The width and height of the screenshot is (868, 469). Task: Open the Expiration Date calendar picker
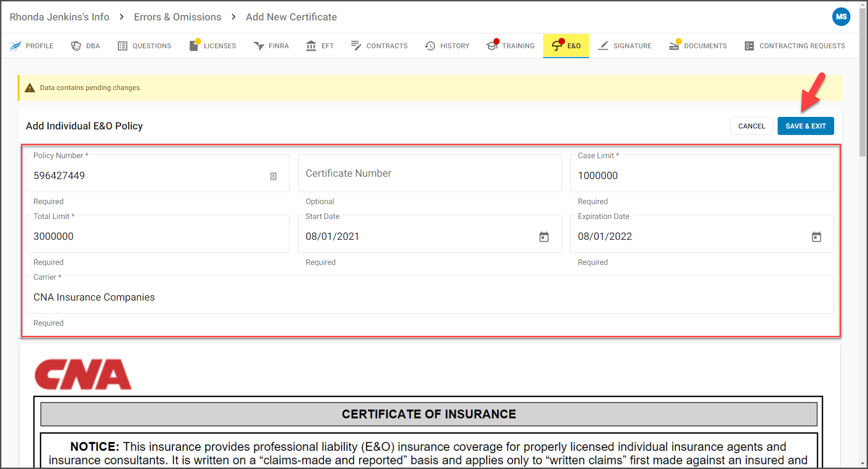(x=817, y=237)
